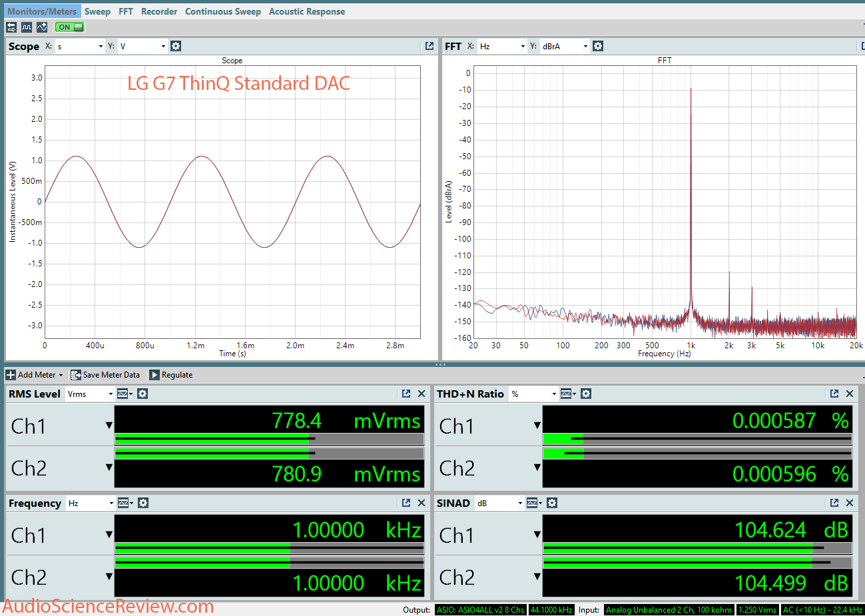Click Analog Unbalanced input setting in status bar

point(669,609)
